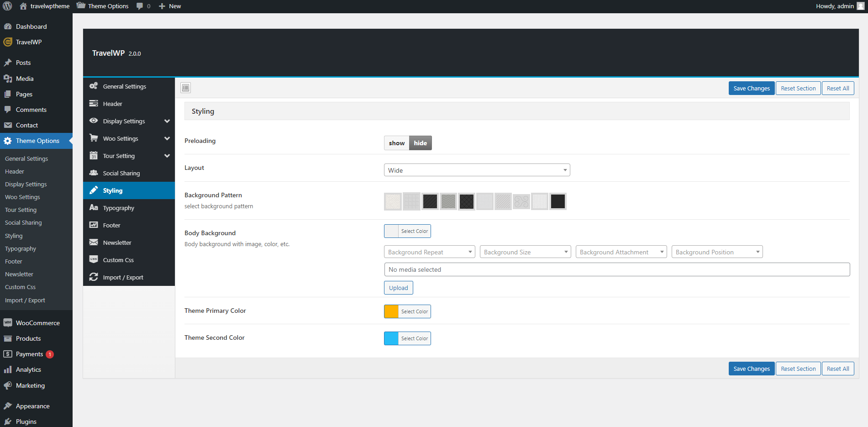Open Products in the sidebar

click(x=36, y=338)
